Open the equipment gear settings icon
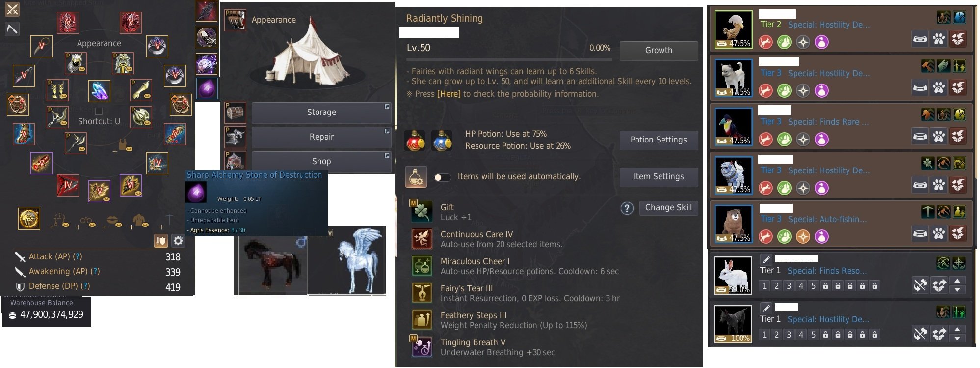The width and height of the screenshot is (980, 368). 178,241
